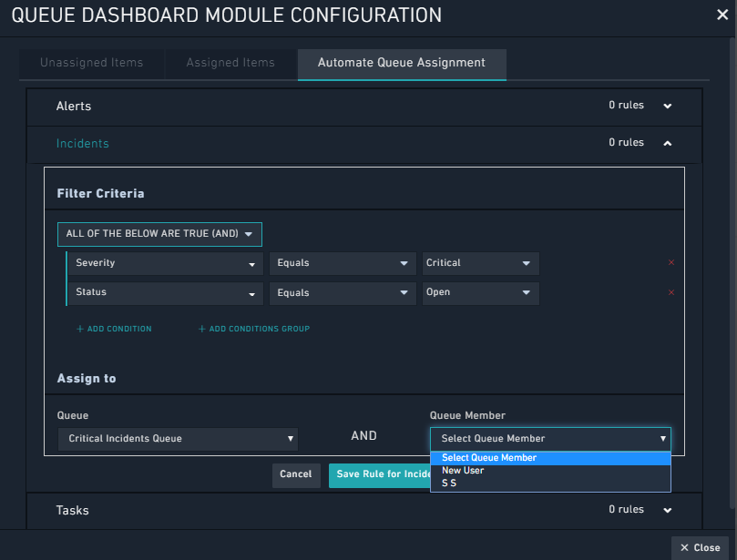The width and height of the screenshot is (737, 560).
Task: Click the Queue Member label
Action: coord(467,416)
